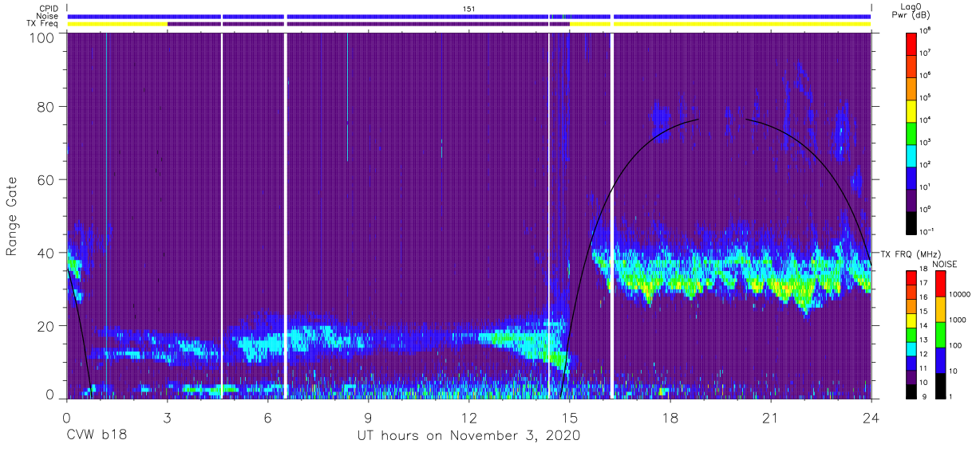The image size is (980, 452).
Task: Click the CPID value 151
Action: (x=469, y=8)
